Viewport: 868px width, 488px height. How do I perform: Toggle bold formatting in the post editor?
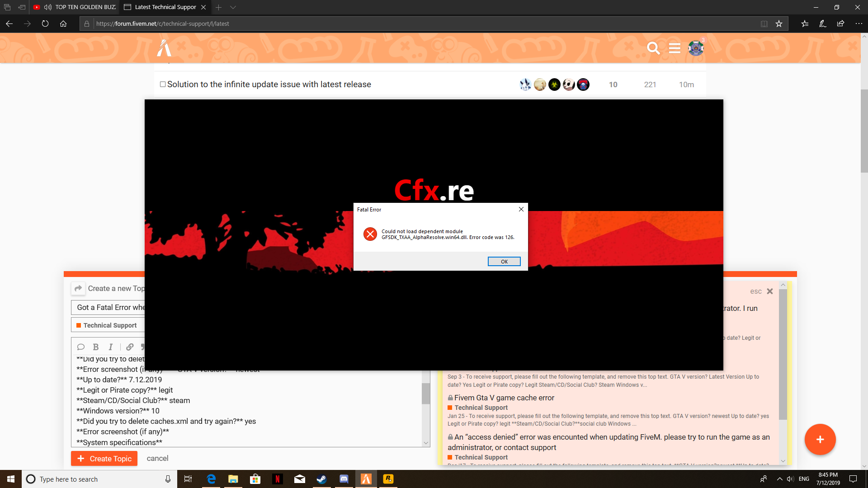[95, 347]
